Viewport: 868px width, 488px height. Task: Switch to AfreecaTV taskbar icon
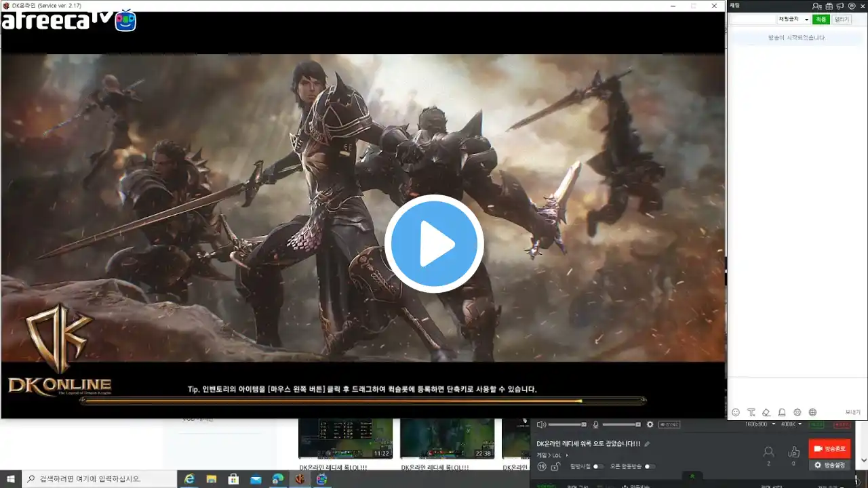click(x=321, y=479)
